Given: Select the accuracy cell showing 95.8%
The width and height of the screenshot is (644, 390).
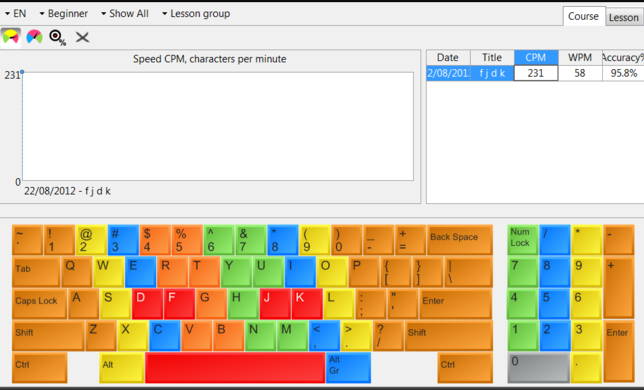Looking at the screenshot, I should (623, 73).
